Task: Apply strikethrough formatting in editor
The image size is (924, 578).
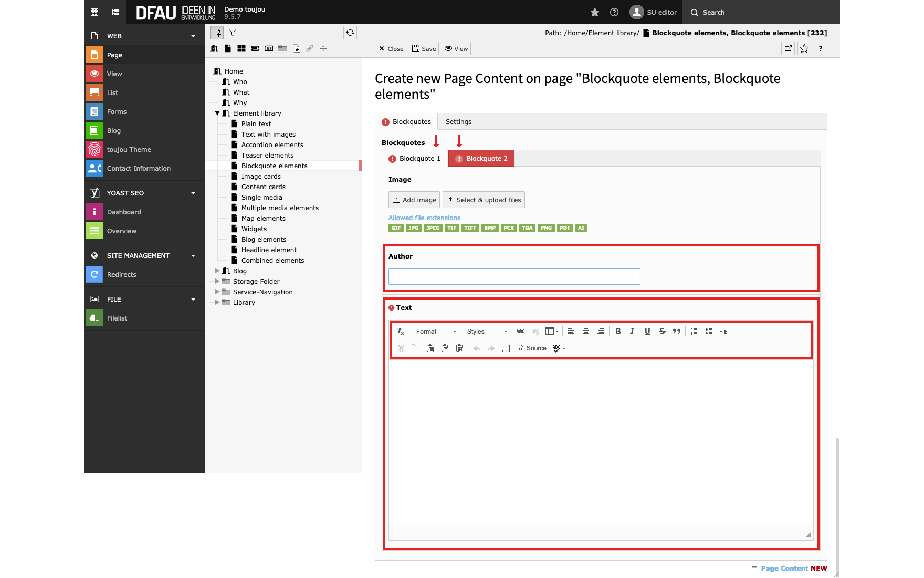Action: [662, 331]
